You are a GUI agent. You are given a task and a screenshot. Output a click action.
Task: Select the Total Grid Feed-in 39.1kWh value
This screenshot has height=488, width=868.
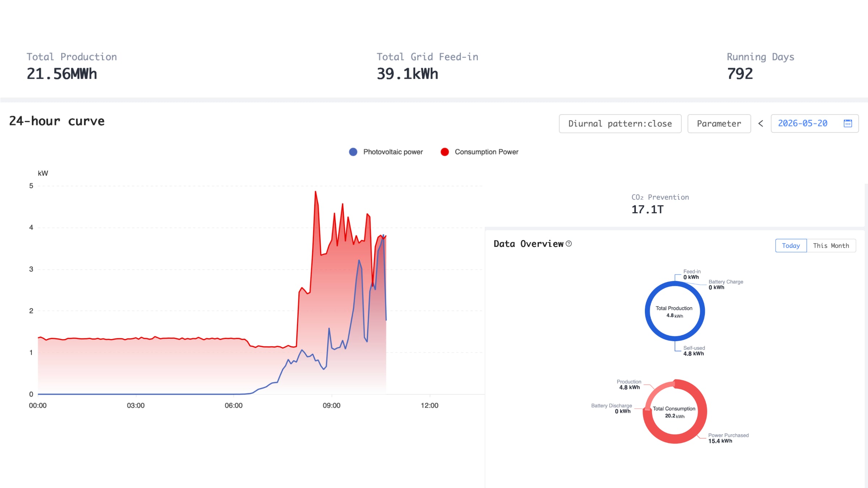408,74
